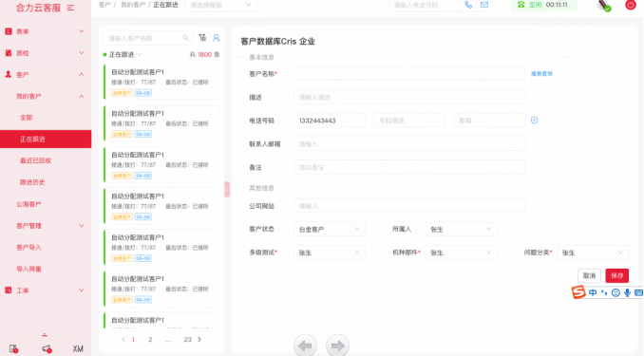Open the 所属人 dropdown
This screenshot has width=644, height=356.
pos(461,229)
